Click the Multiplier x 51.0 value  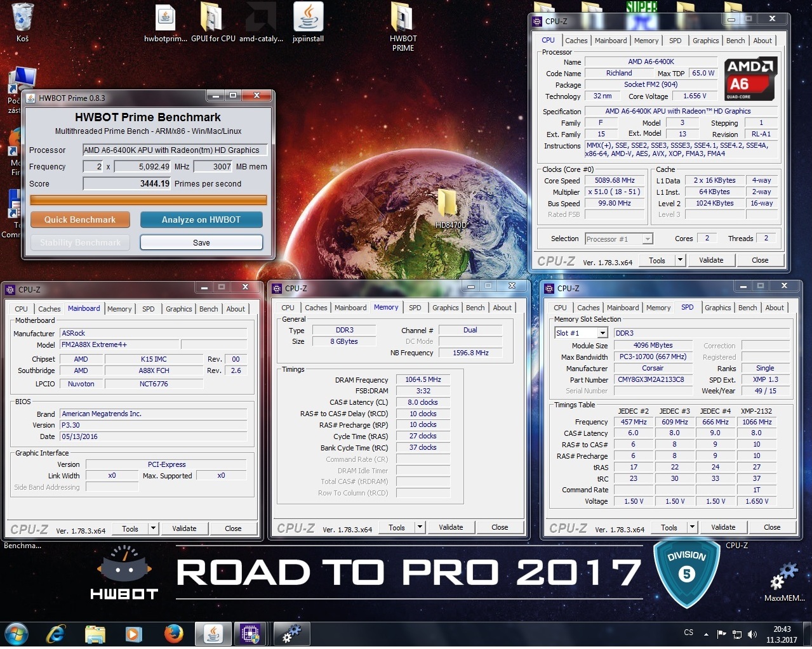coord(615,192)
